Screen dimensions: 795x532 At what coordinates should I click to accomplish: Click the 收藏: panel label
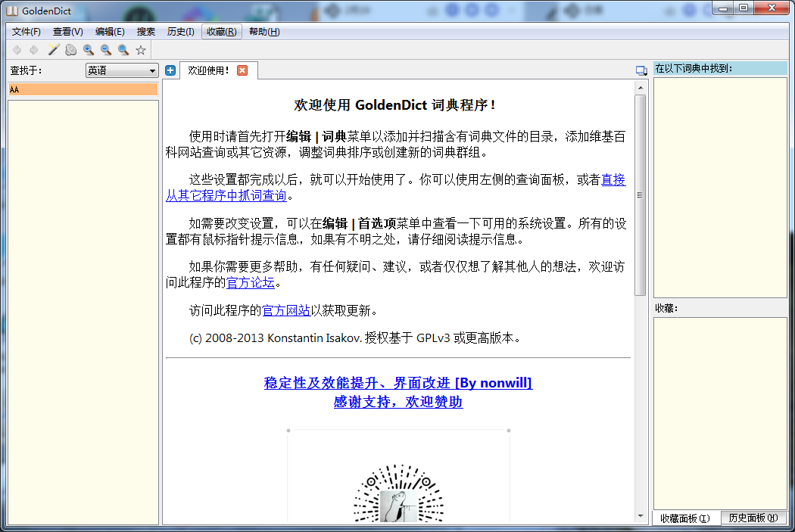[x=667, y=309]
